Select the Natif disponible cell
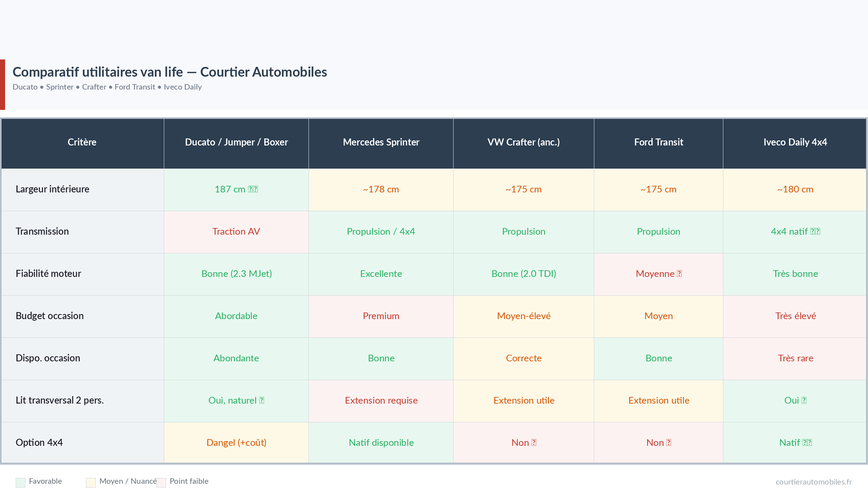The width and height of the screenshot is (868, 499). pos(381,443)
